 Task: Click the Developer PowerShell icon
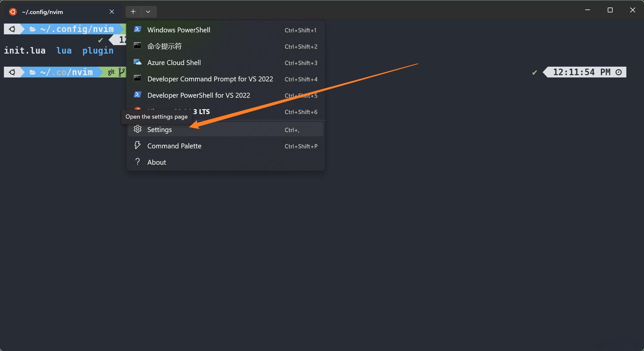(x=138, y=95)
